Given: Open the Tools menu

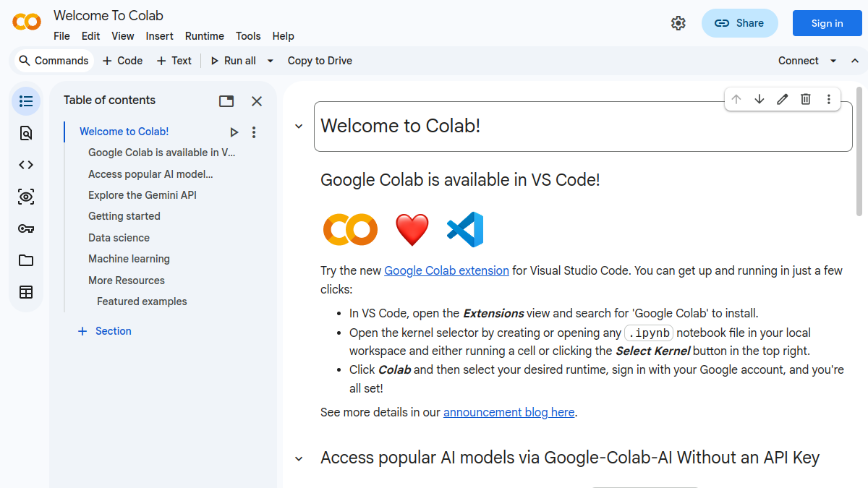Looking at the screenshot, I should tap(248, 36).
